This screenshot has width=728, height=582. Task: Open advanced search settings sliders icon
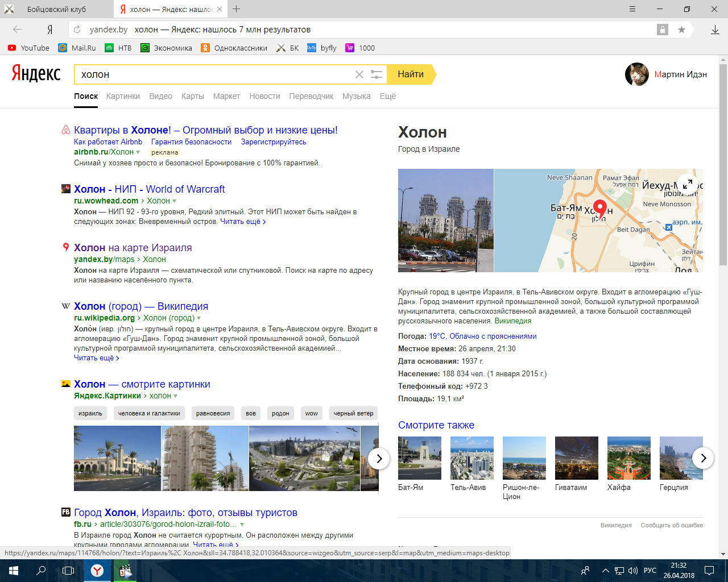(x=377, y=74)
